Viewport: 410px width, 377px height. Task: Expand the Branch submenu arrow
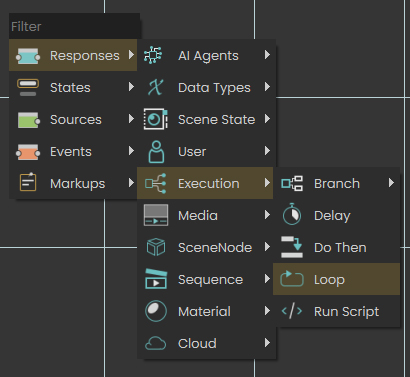click(391, 183)
